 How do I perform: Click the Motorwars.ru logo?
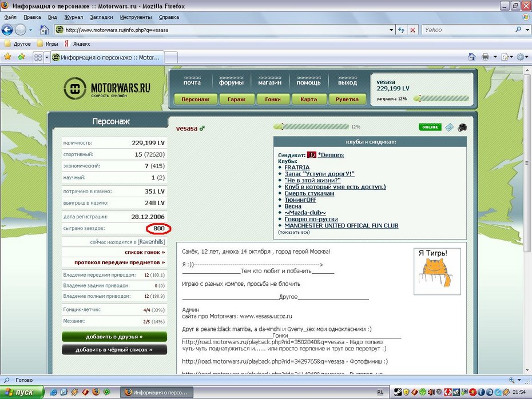[107, 89]
